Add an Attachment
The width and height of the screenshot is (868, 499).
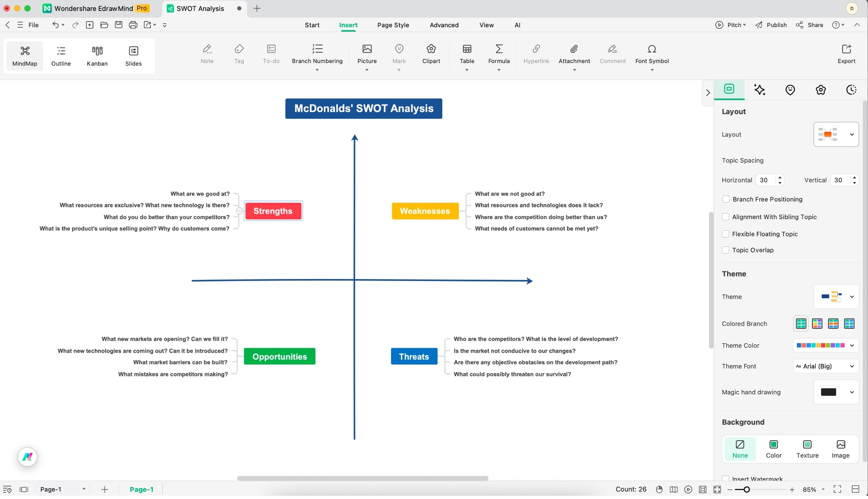pyautogui.click(x=574, y=57)
